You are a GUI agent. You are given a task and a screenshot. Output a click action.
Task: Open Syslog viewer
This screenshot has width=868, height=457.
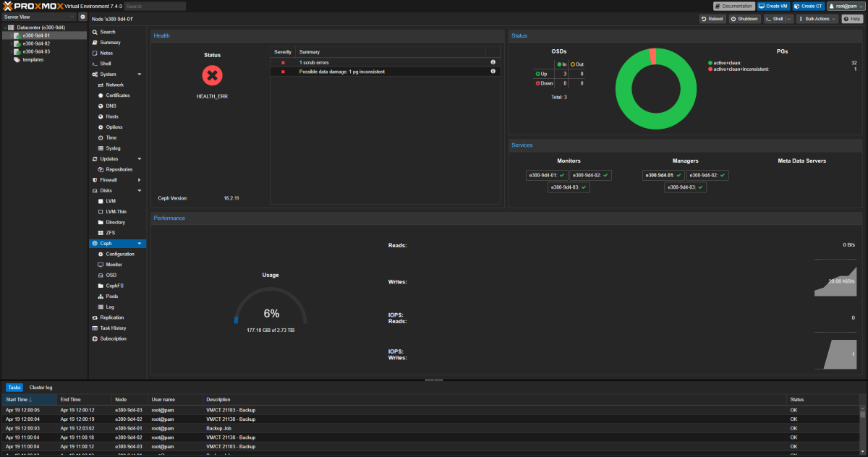click(x=117, y=148)
